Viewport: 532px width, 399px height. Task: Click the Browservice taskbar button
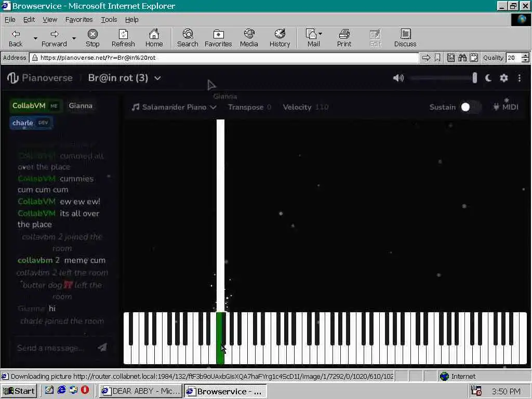(x=225, y=391)
